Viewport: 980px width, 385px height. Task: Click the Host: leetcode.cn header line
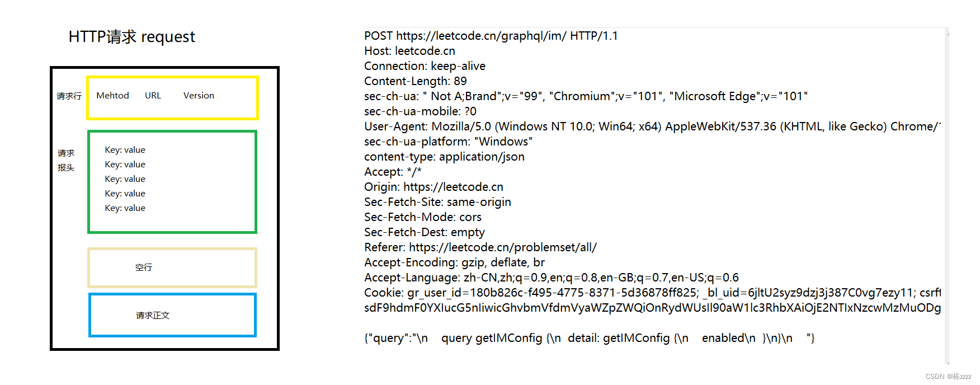click(x=409, y=51)
